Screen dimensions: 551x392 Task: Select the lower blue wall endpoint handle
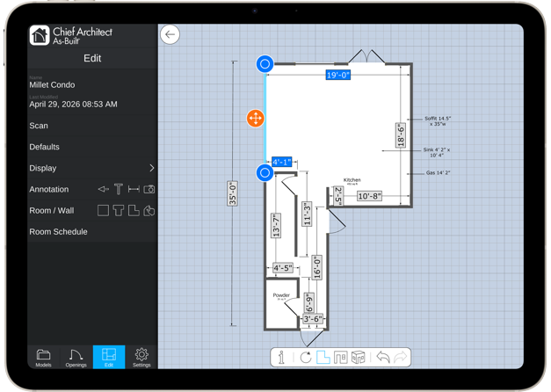(265, 172)
